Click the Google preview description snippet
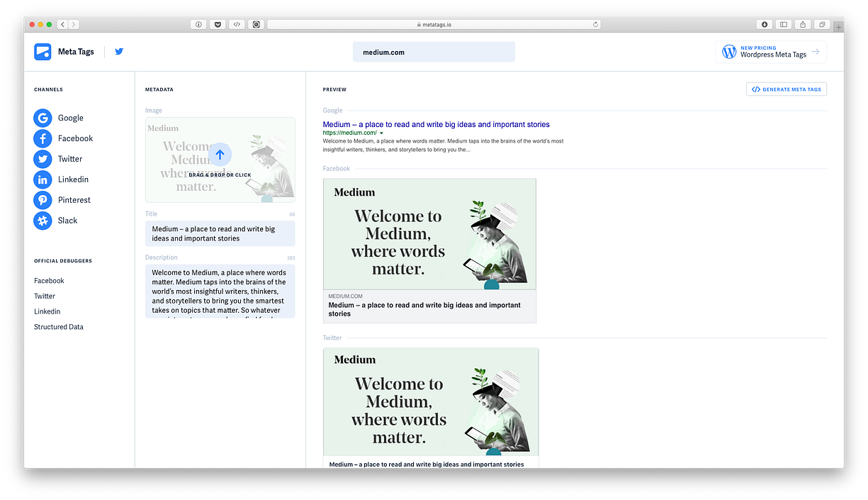 coord(443,145)
